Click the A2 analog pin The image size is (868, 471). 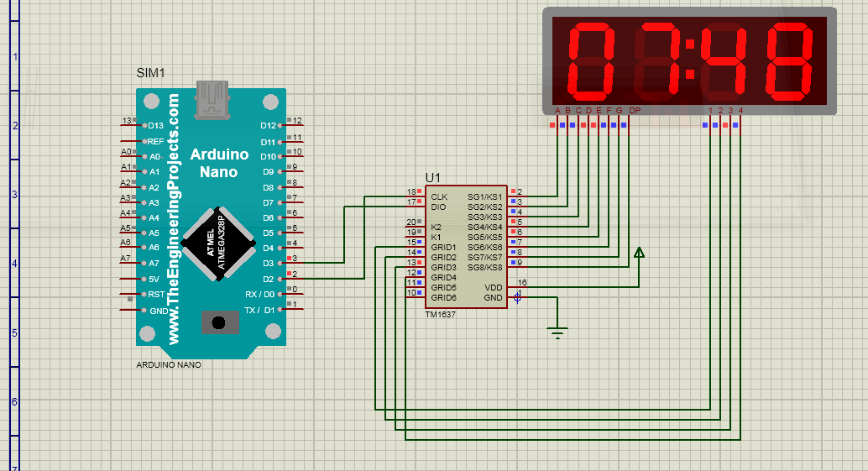click(x=154, y=187)
